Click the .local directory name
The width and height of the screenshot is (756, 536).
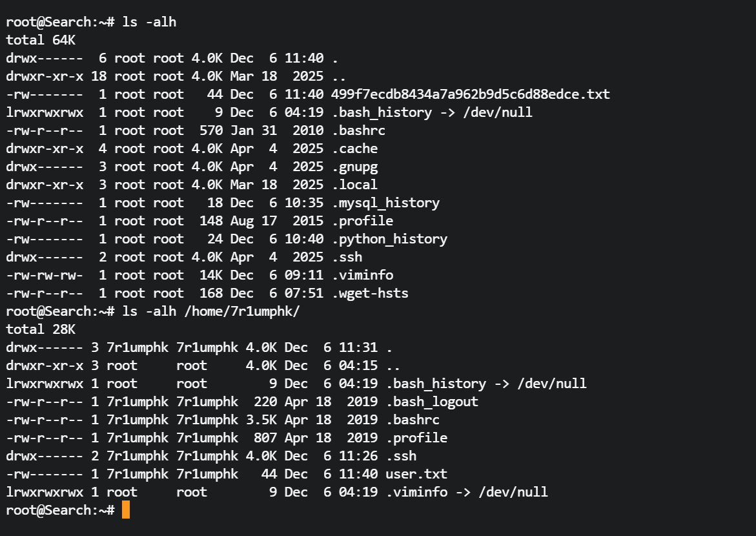[354, 185]
